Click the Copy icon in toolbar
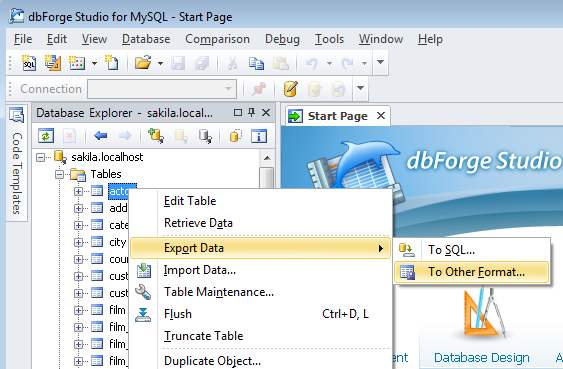563x369 pixels. (256, 63)
